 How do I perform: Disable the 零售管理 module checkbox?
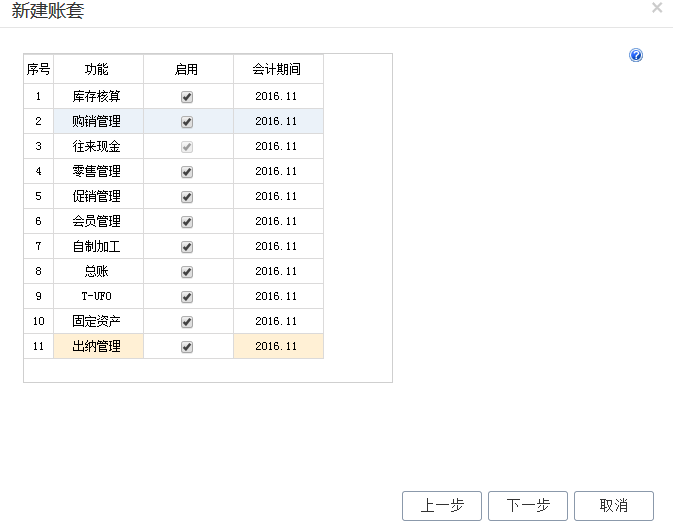(187, 172)
